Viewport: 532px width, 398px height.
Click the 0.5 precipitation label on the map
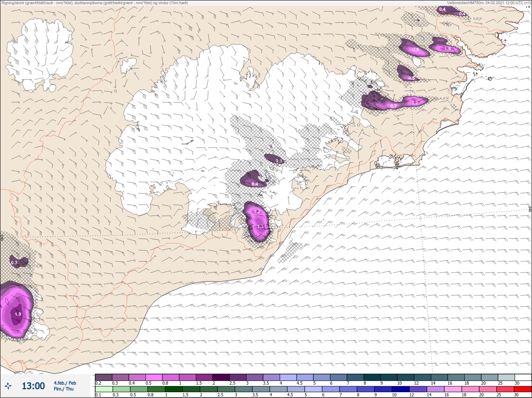(411, 78)
